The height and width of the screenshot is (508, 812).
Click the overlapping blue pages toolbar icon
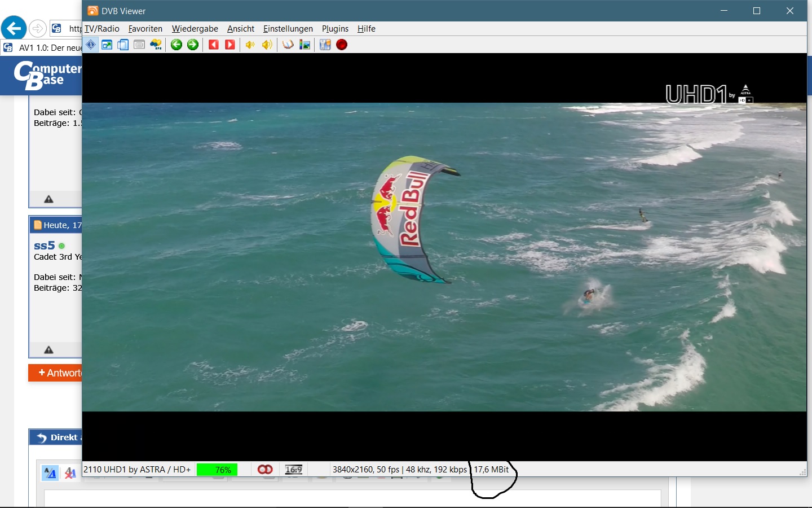point(123,45)
